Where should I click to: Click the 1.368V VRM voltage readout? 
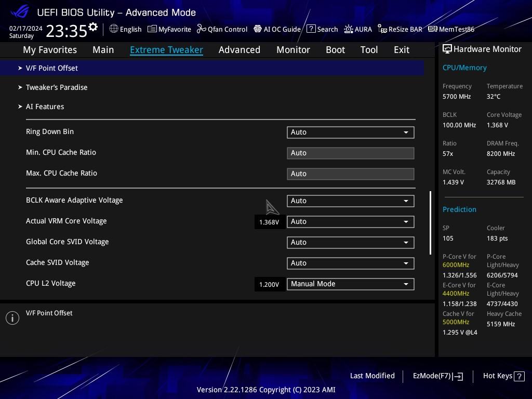pos(269,222)
